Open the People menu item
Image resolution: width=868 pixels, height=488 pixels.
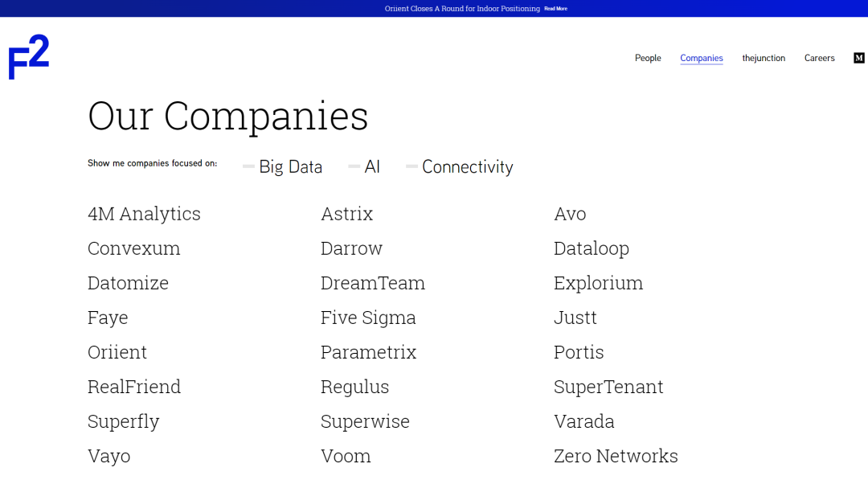pos(648,58)
